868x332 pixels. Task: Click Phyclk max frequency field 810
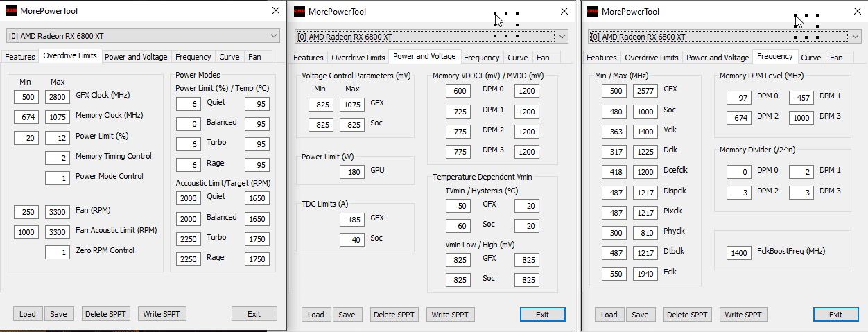point(645,233)
